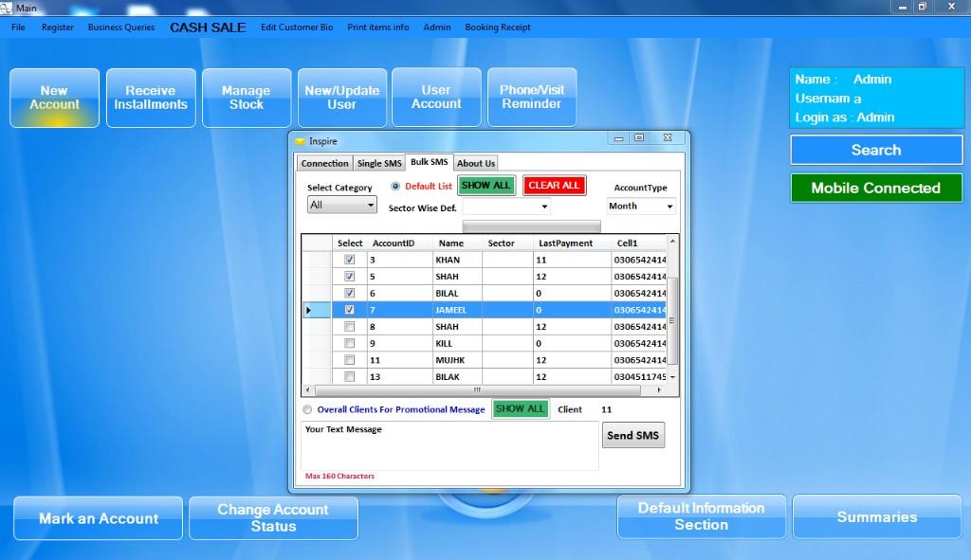Image resolution: width=971 pixels, height=560 pixels.
Task: Click the New Account button
Action: pyautogui.click(x=54, y=98)
